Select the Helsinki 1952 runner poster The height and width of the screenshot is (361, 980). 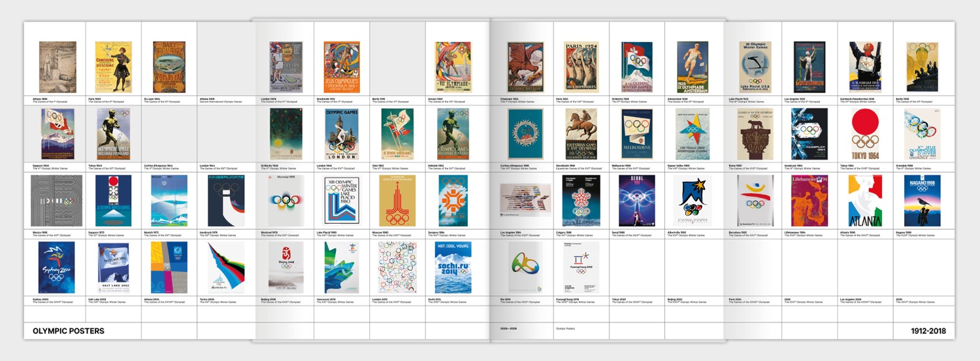pyautogui.click(x=453, y=134)
